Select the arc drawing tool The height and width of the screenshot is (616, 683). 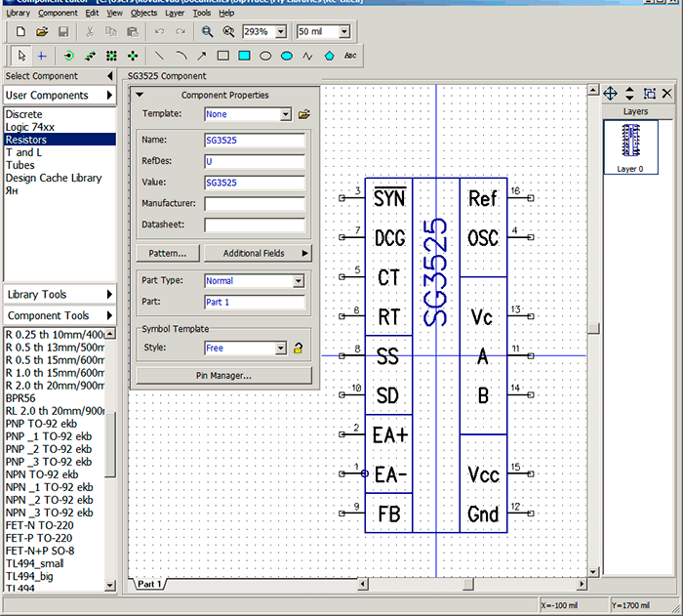coord(181,56)
